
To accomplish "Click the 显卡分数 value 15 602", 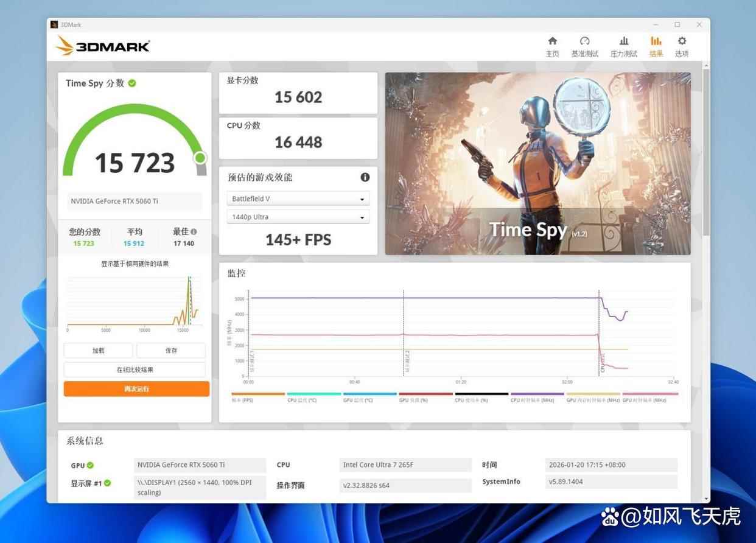I will click(298, 97).
